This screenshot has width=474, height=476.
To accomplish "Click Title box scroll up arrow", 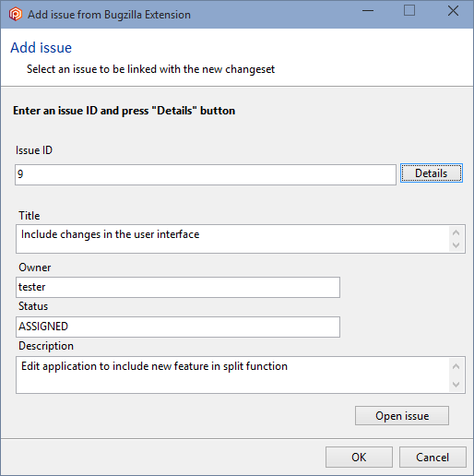I will [x=456, y=232].
